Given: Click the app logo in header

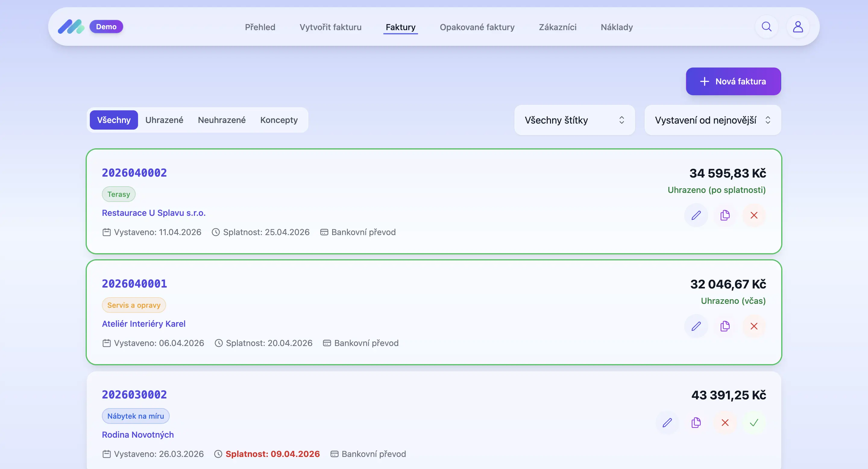Looking at the screenshot, I should 71,27.
